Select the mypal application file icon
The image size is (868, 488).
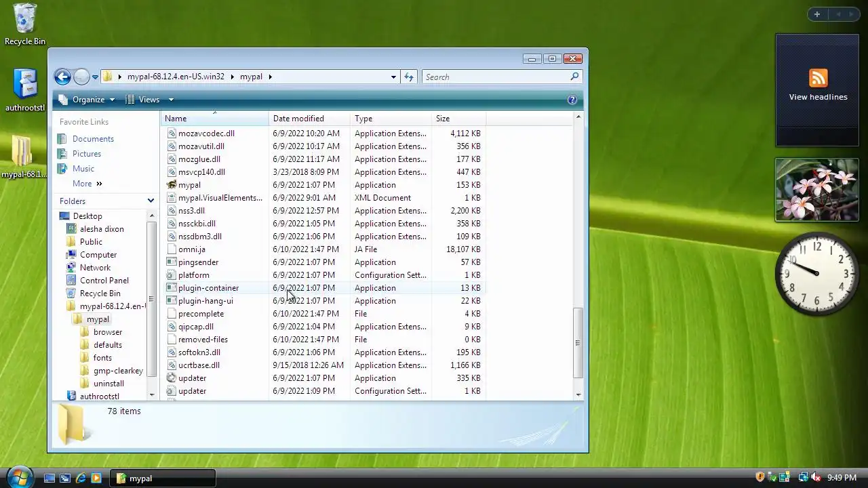point(172,185)
